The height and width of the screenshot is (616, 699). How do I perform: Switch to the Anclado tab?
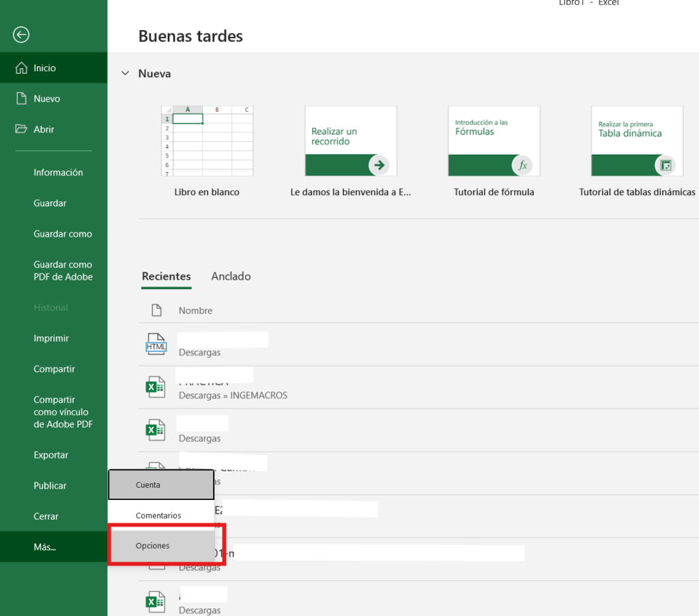click(231, 276)
